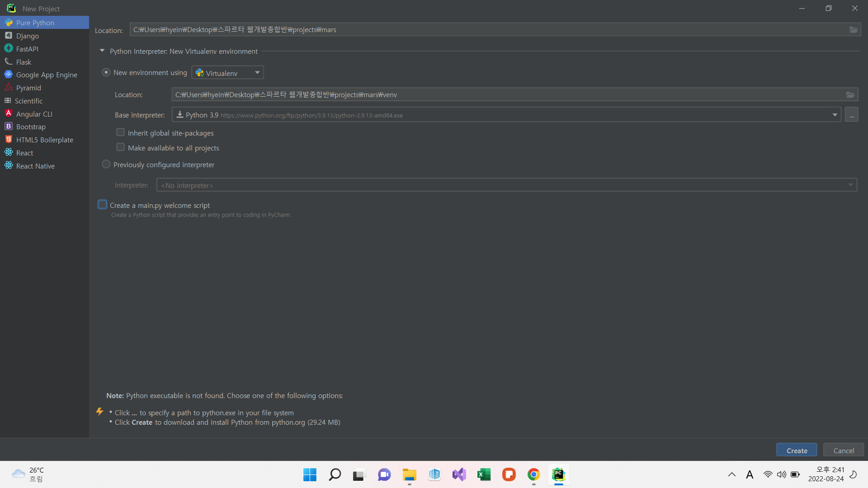Click the virtualenv Location path field
Screen dimensions: 868x488
[514, 94]
